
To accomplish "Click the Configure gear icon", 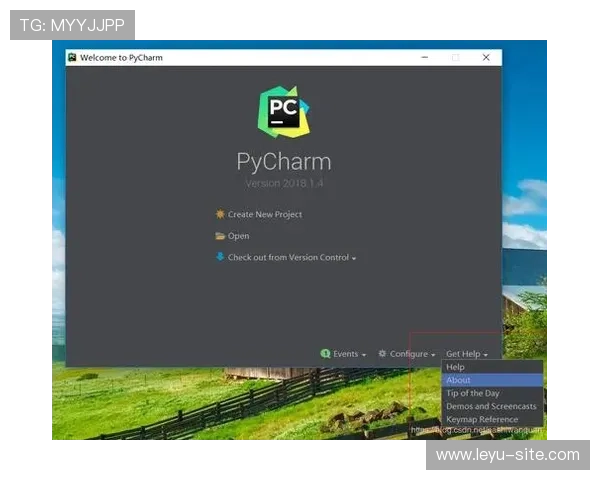I will click(382, 353).
